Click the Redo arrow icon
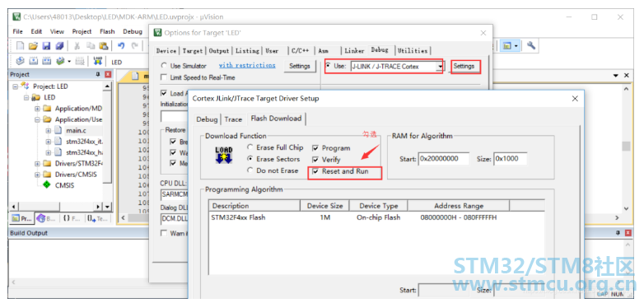 pyautogui.click(x=134, y=45)
